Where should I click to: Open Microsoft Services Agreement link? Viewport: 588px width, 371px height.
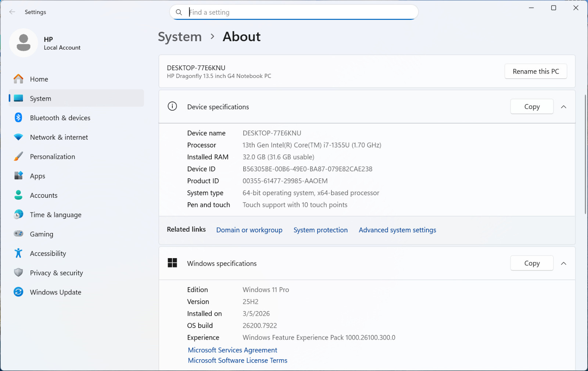point(232,350)
